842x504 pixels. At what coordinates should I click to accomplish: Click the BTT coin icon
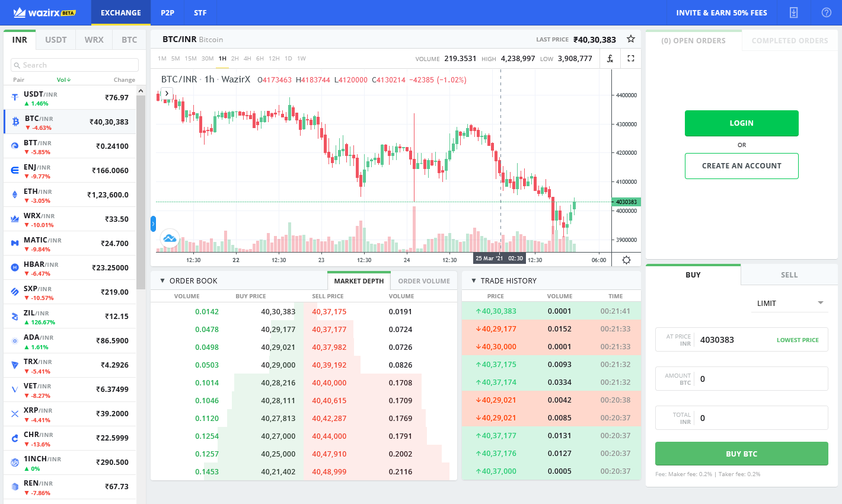tap(15, 146)
